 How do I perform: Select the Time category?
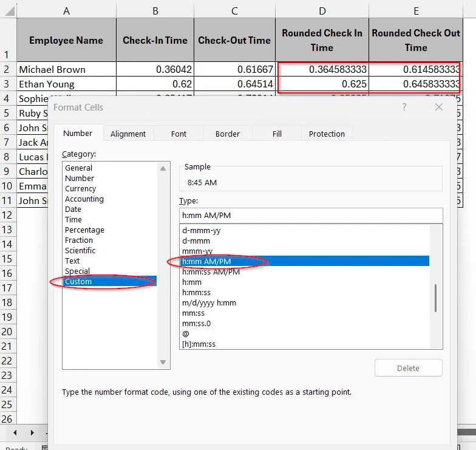(73, 220)
